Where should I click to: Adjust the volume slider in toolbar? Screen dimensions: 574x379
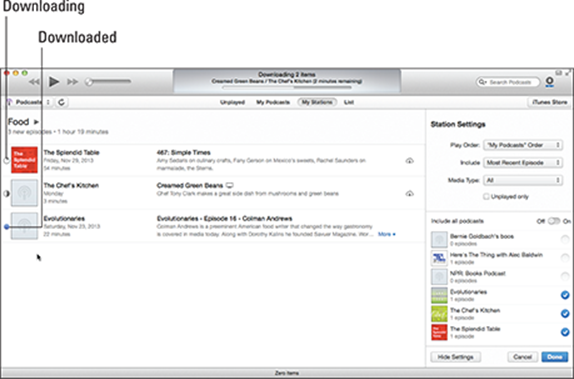point(108,81)
